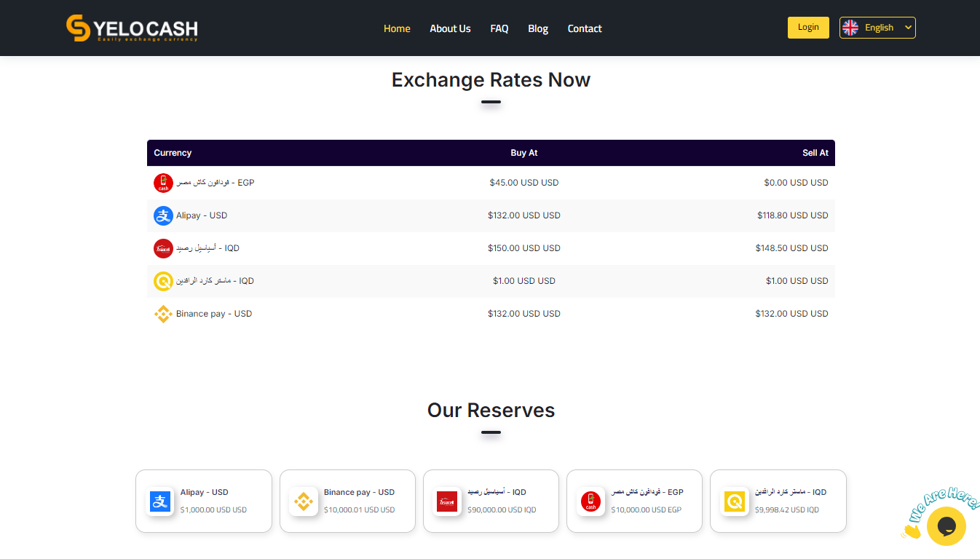The width and height of the screenshot is (980, 559).
Task: Click the $90,000.00 USD IQD reserve amount
Action: click(502, 510)
